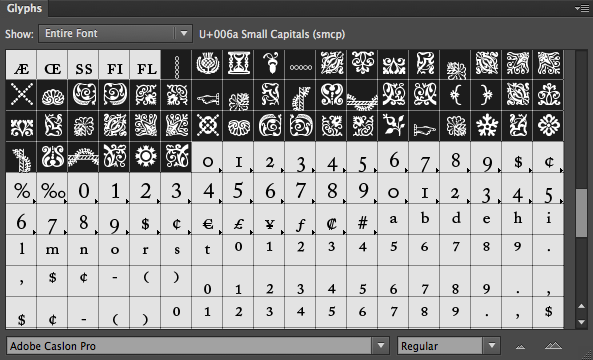593x360 pixels.
Task: Choose the superscript r glyph
Action: (x=145, y=250)
